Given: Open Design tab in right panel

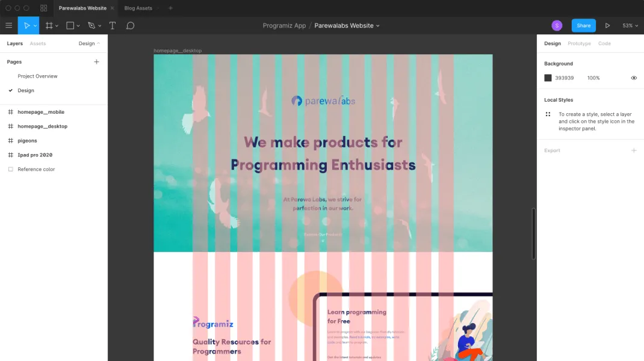Looking at the screenshot, I should pos(553,43).
